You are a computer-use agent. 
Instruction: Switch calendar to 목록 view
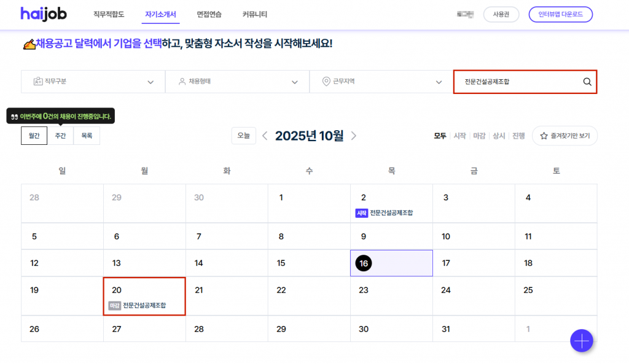click(x=86, y=136)
